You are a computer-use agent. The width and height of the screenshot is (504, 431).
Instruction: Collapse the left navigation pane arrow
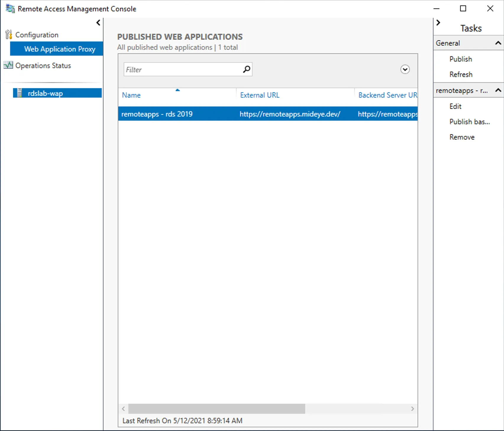coord(98,23)
